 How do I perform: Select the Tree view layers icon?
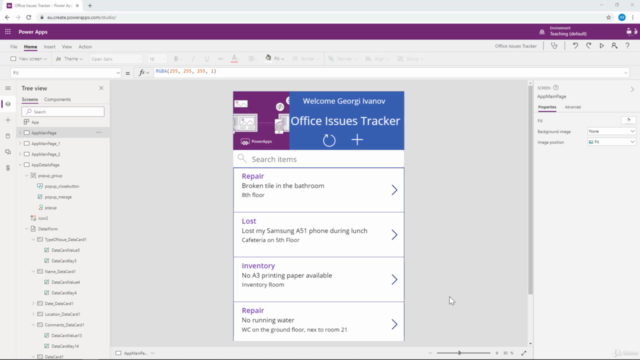point(8,104)
